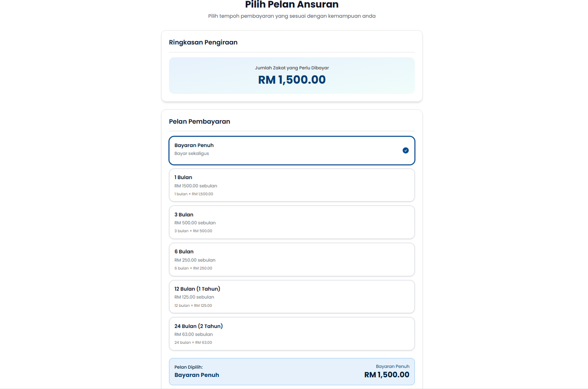Click the checkmark icon on Bayaran Penuh
The image size is (588, 389).
coord(405,150)
